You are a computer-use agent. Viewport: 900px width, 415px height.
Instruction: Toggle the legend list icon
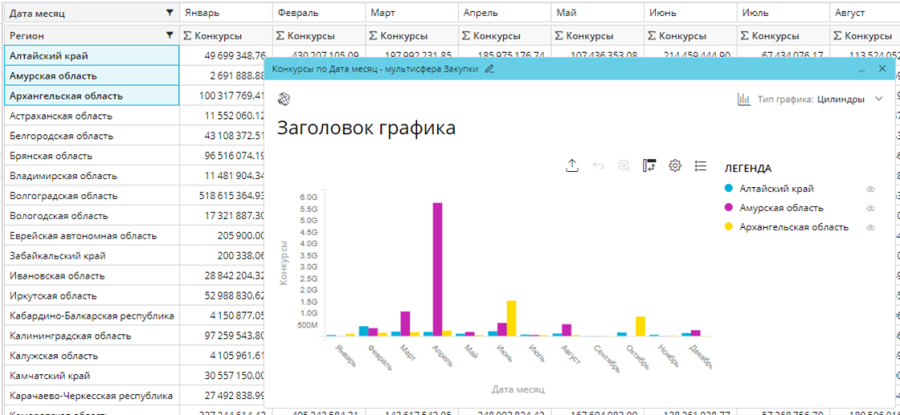701,166
